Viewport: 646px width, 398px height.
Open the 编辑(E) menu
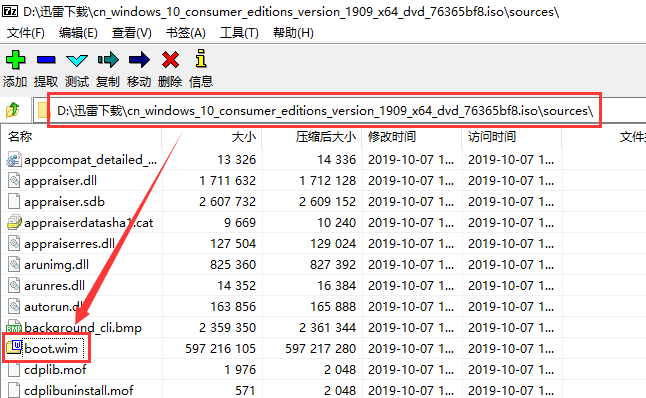(78, 33)
